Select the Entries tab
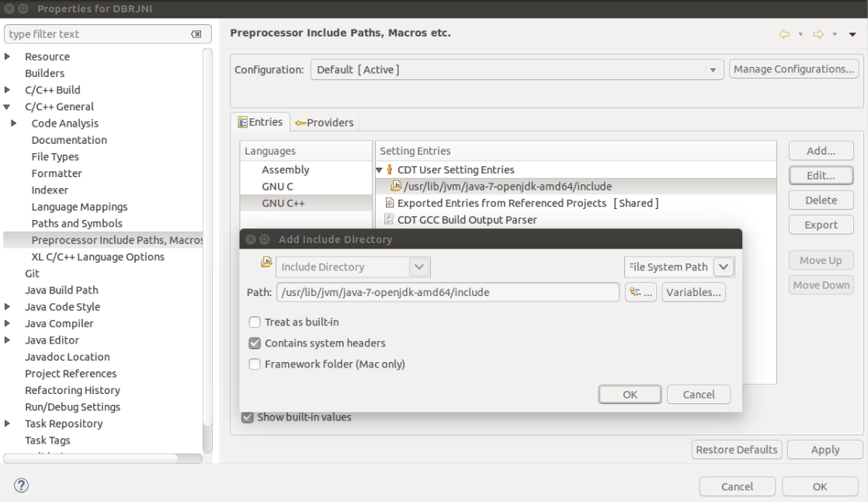Viewport: 868px width, 502px height. pos(260,122)
